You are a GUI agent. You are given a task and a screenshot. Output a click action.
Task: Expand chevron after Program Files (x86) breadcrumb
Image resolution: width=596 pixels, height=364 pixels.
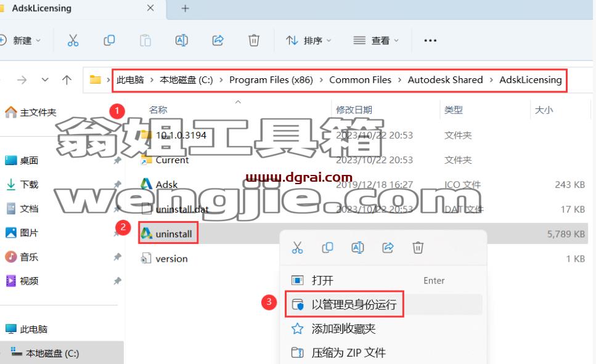(321, 80)
